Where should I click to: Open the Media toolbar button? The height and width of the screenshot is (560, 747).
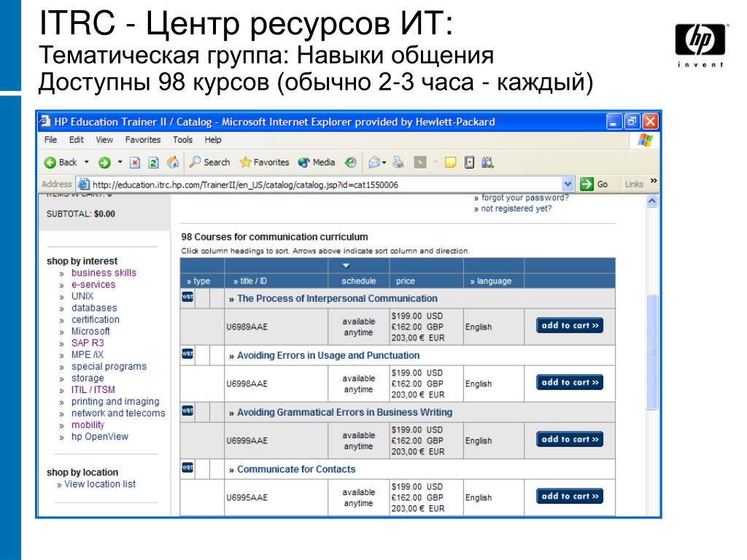point(317,163)
